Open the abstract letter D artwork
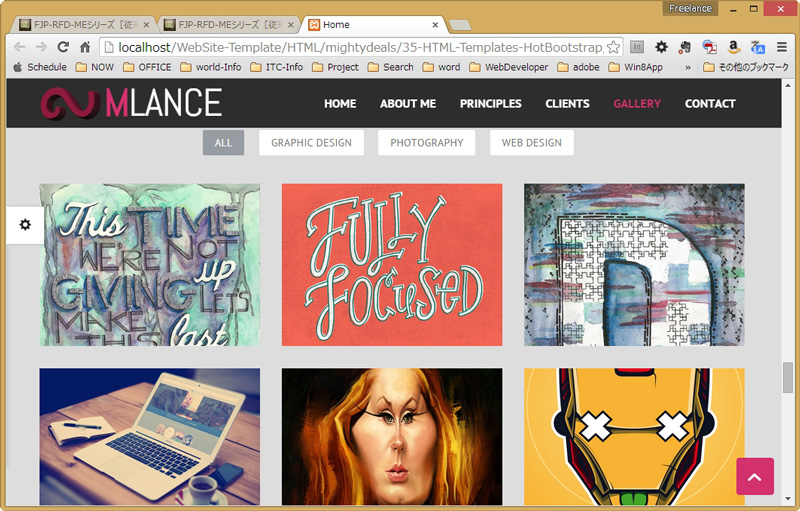Image resolution: width=800 pixels, height=511 pixels. (634, 265)
